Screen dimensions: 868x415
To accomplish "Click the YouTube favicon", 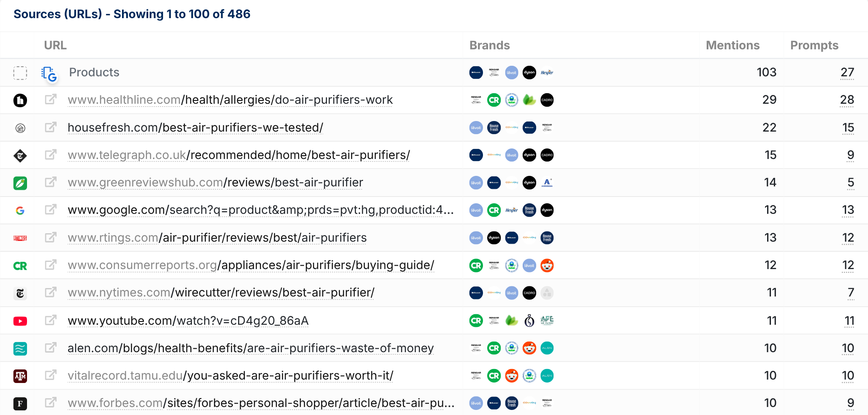I will point(20,321).
